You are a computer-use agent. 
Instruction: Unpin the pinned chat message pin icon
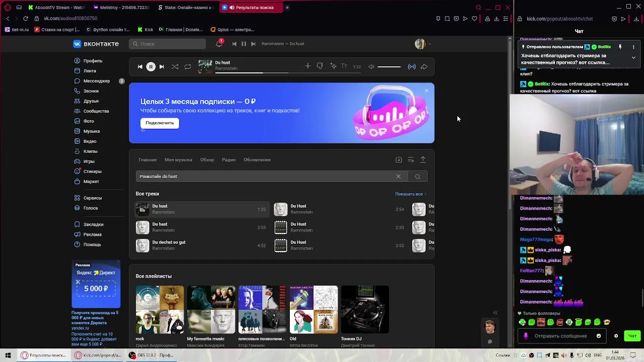point(620,47)
